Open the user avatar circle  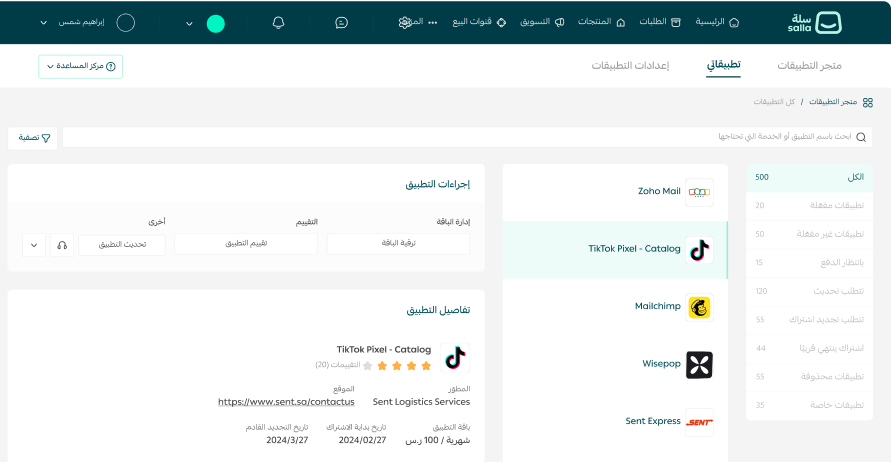[126, 23]
